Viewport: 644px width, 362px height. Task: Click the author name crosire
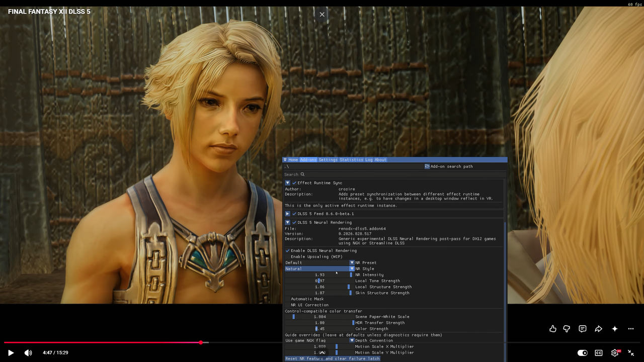(347, 189)
